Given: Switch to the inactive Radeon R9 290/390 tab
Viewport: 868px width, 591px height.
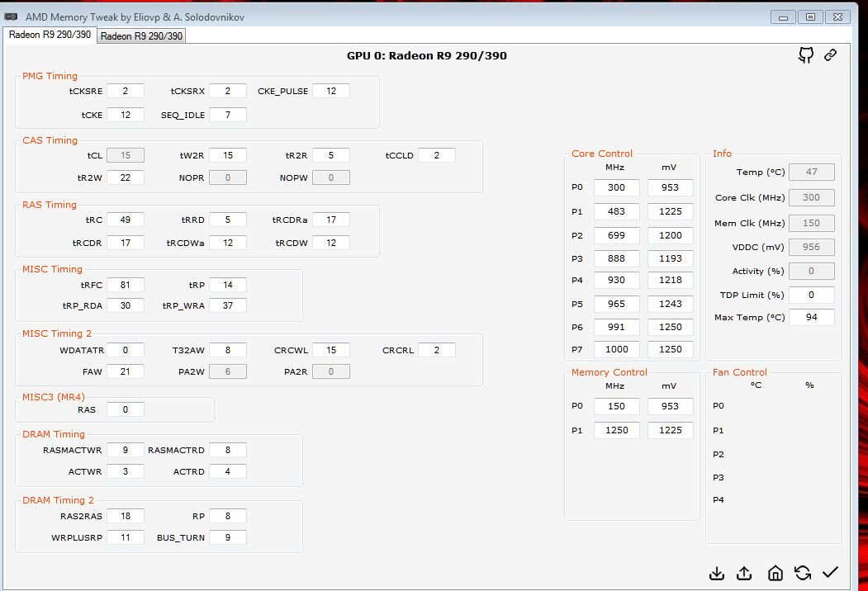Looking at the screenshot, I should point(141,36).
